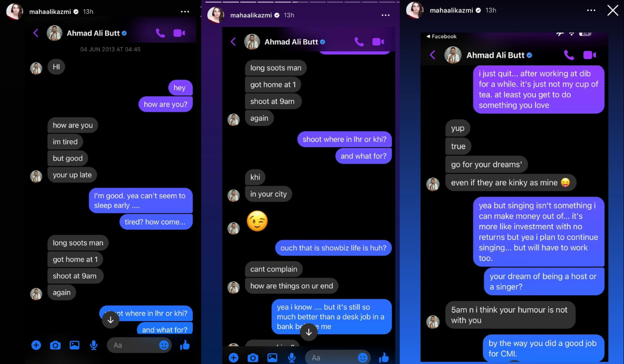Tap the story progress bar on the middle story

[301, 2]
